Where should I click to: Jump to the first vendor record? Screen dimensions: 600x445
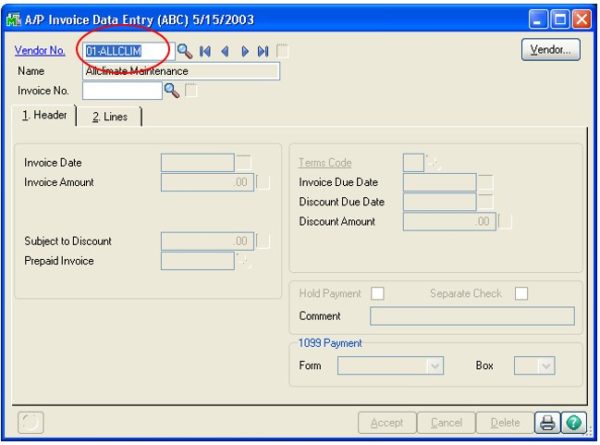click(205, 51)
